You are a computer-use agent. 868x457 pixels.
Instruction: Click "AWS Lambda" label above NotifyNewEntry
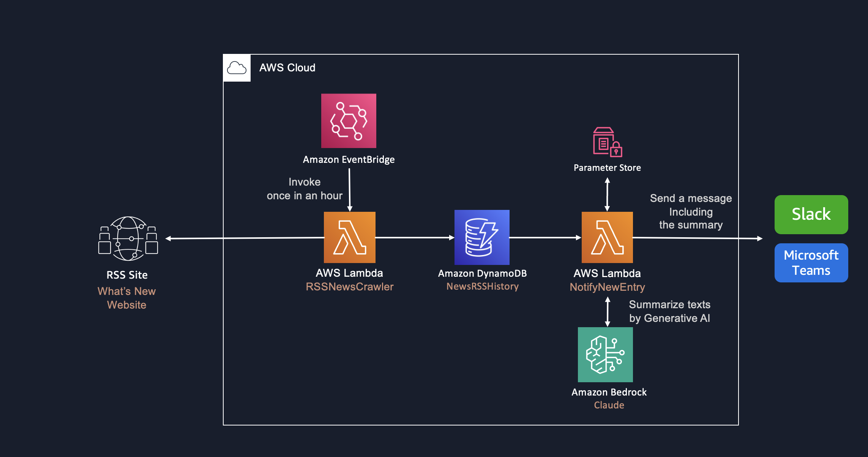607,273
